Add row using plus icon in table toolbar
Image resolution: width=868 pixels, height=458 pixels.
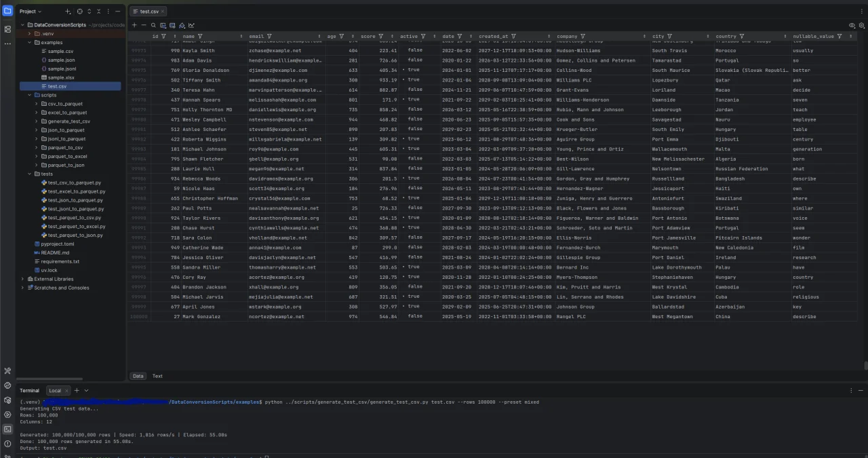(x=134, y=25)
